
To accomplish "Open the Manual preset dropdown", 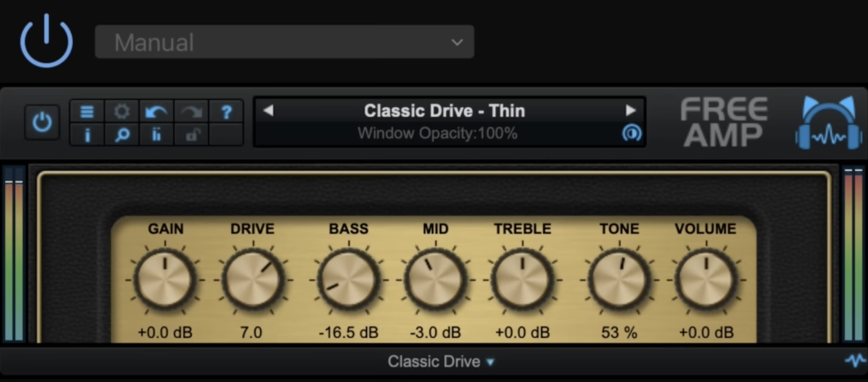I will coord(284,42).
